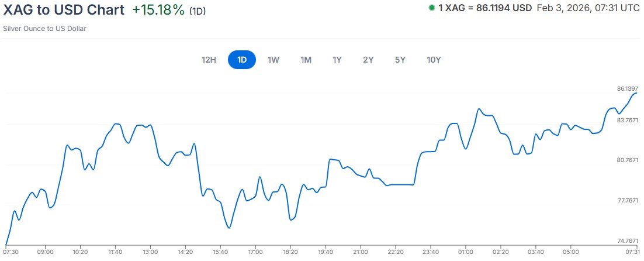This screenshot has width=644, height=261.
Task: Click the 22:20 x-axis time label
Action: pos(395,251)
